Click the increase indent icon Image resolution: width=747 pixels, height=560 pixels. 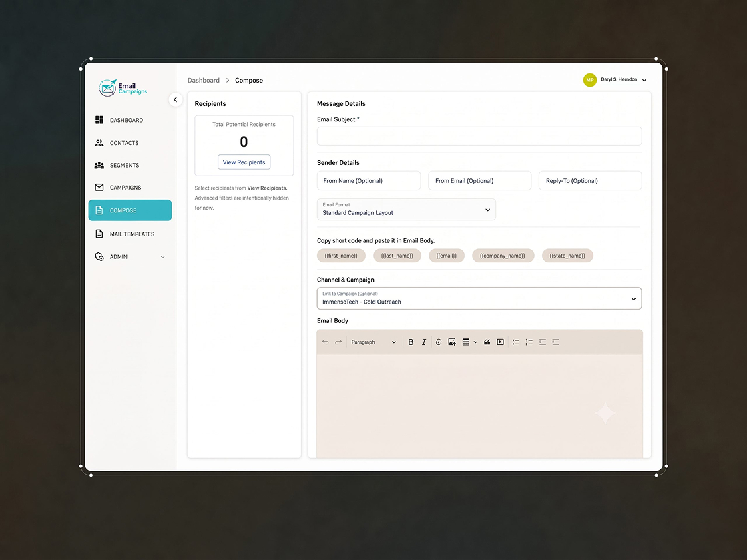coord(556,342)
